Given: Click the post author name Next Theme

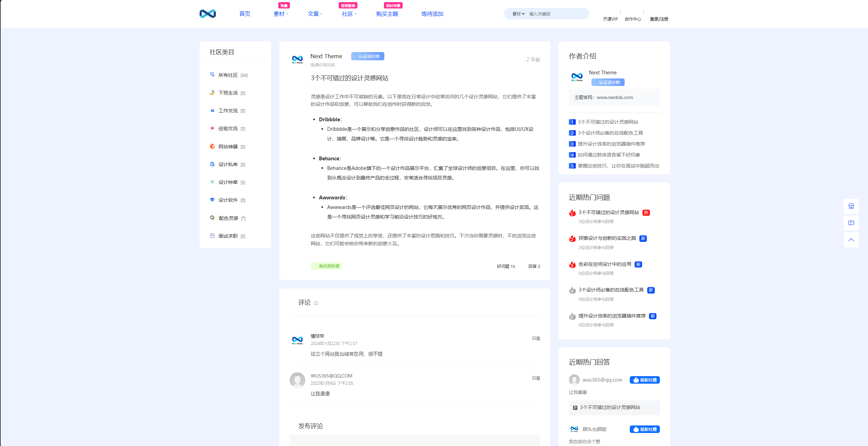Looking at the screenshot, I should point(326,56).
